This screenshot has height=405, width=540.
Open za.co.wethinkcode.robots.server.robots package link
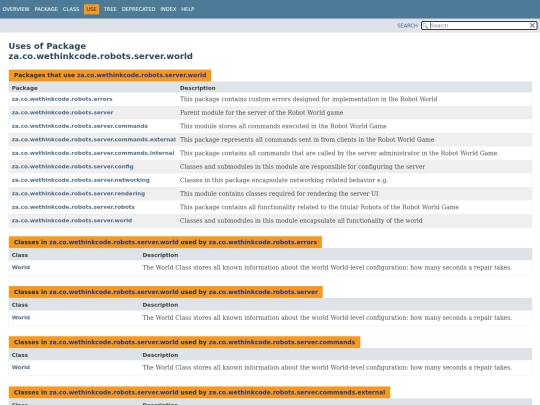[x=73, y=207]
